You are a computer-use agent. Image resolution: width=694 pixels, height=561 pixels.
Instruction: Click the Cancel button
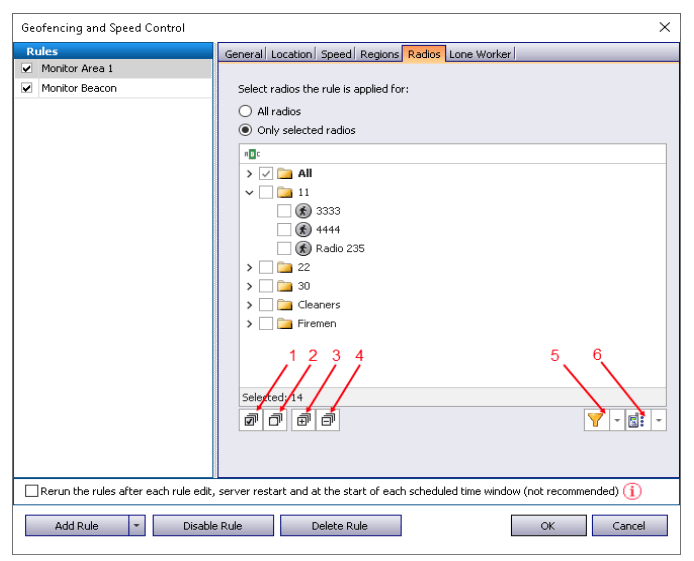tap(629, 526)
